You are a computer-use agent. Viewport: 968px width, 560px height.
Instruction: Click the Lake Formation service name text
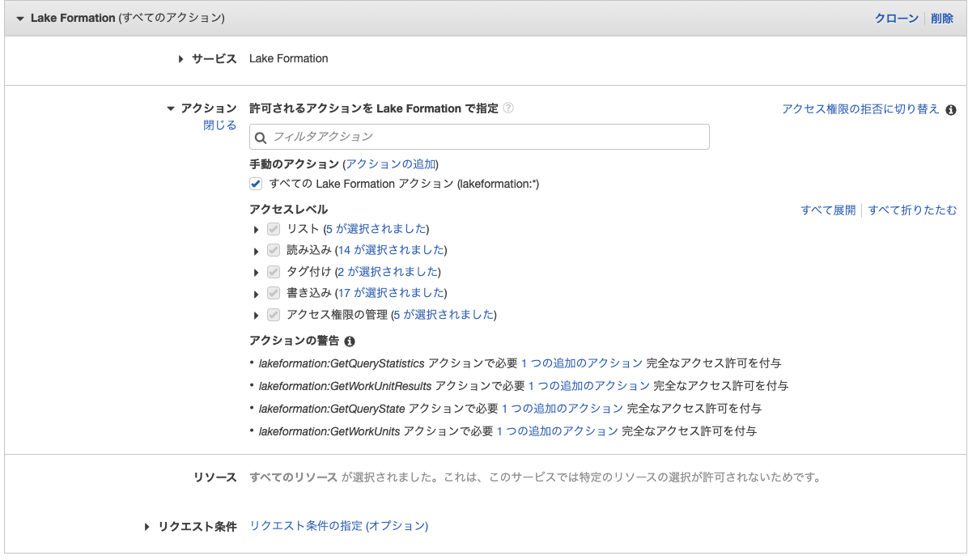pos(288,58)
